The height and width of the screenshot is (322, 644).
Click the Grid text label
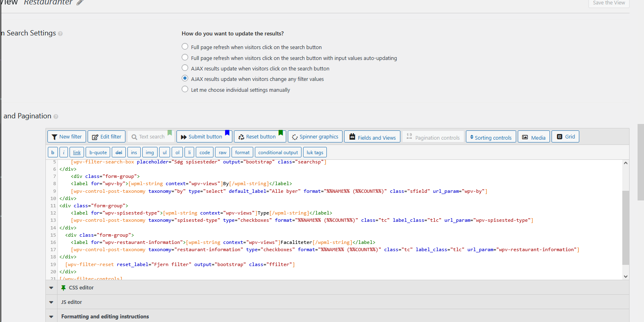pos(570,137)
